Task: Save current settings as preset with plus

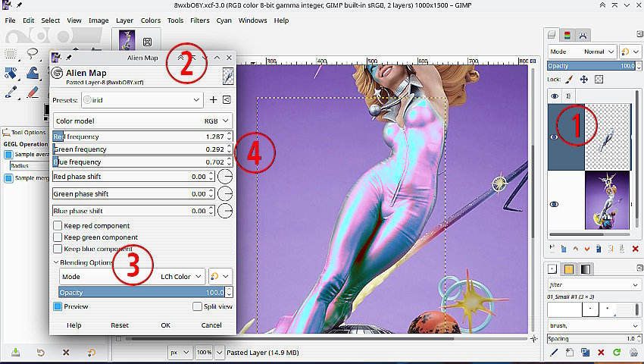Action: click(x=213, y=100)
